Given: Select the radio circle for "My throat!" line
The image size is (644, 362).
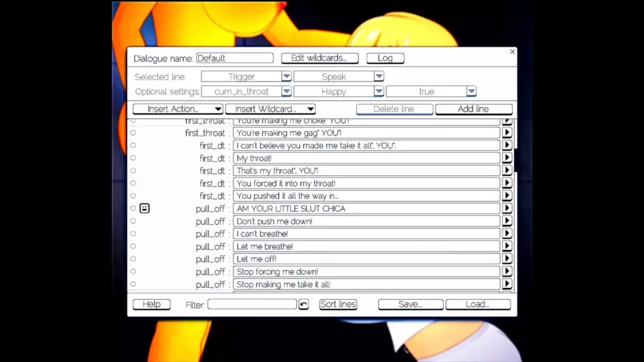Looking at the screenshot, I should pos(133,158).
